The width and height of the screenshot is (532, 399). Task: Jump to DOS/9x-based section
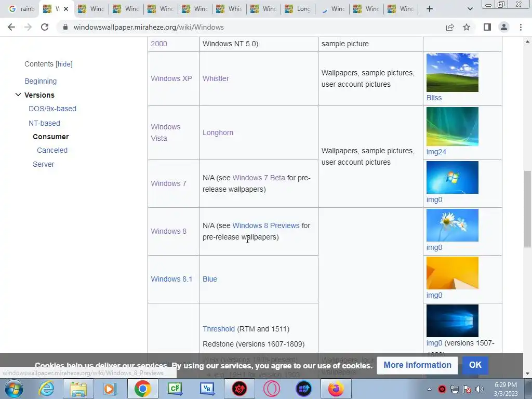click(x=52, y=109)
